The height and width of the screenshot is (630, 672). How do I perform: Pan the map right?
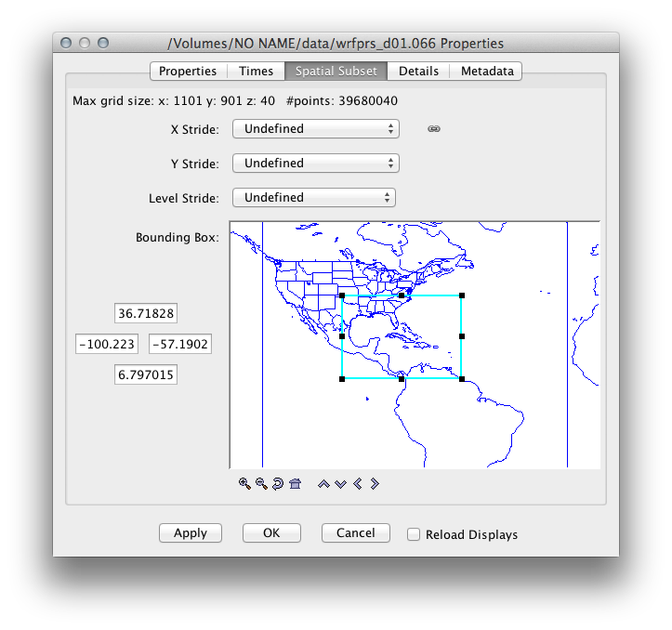(375, 483)
